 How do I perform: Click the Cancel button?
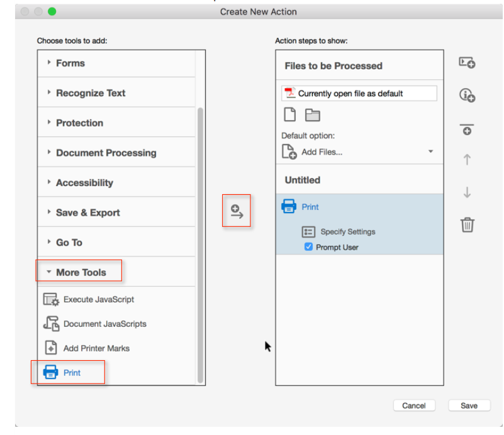coord(414,405)
